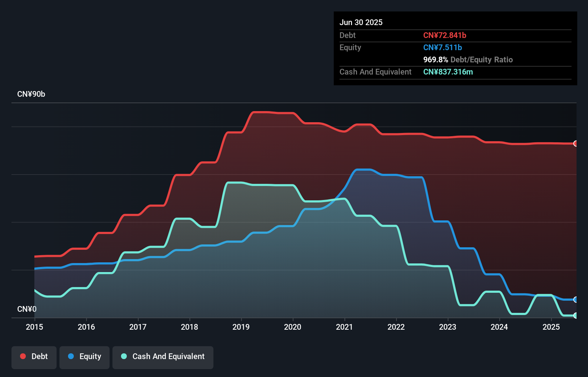
Task: Click the red Debt legend dot
Action: click(x=23, y=356)
